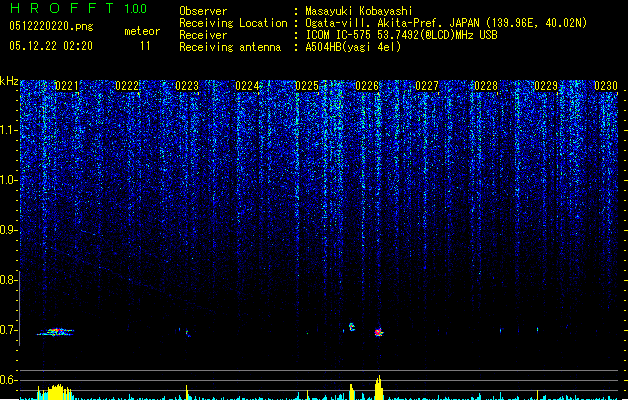Select the file name 0512220220.png
This screenshot has width=629, height=400.
point(51,26)
